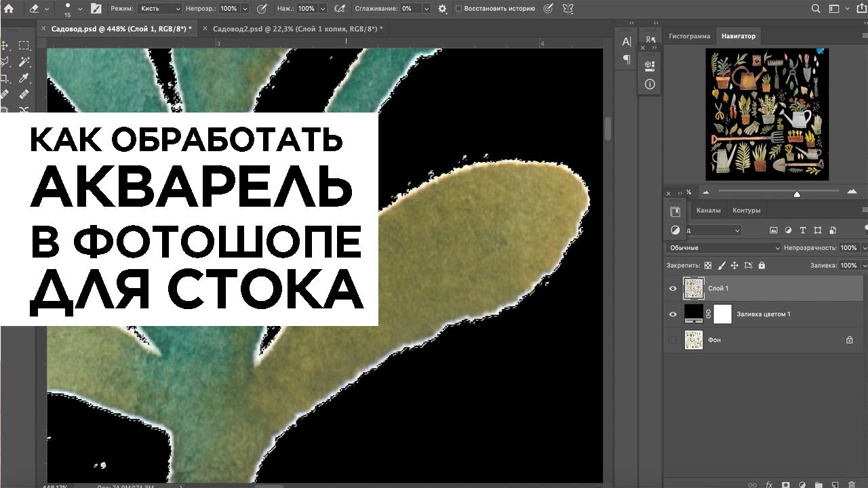This screenshot has width=868, height=488.
Task: Expand the brush preset picker arrow
Action: coord(80,9)
